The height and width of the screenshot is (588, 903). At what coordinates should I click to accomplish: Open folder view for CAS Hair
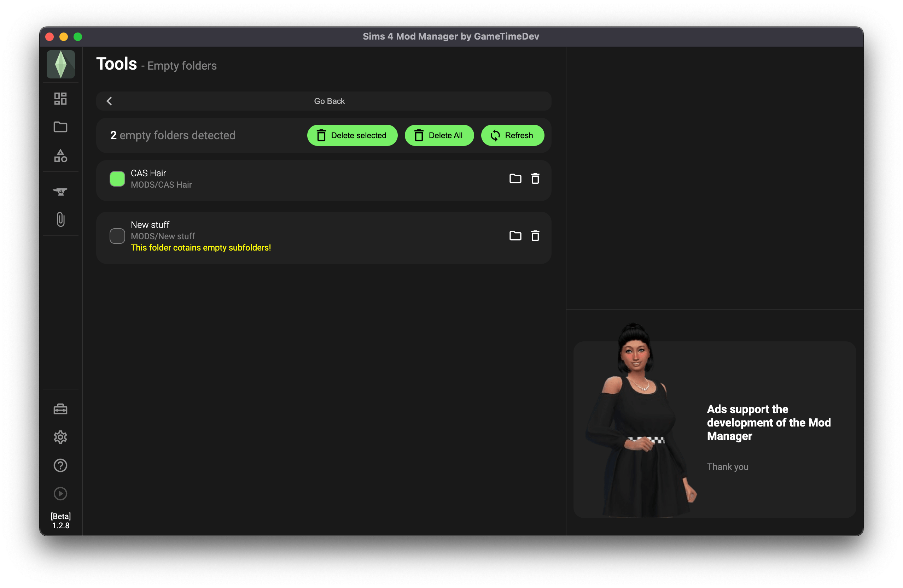click(x=515, y=178)
